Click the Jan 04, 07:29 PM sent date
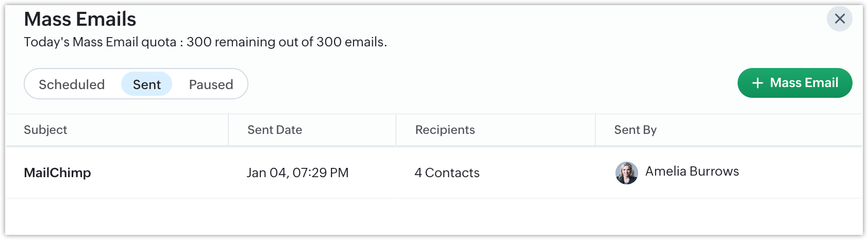 [297, 173]
